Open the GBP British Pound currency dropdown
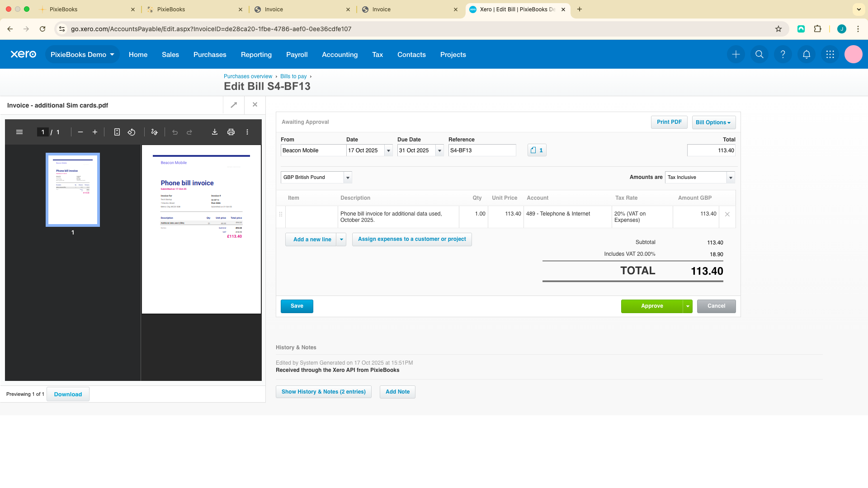 point(348,178)
